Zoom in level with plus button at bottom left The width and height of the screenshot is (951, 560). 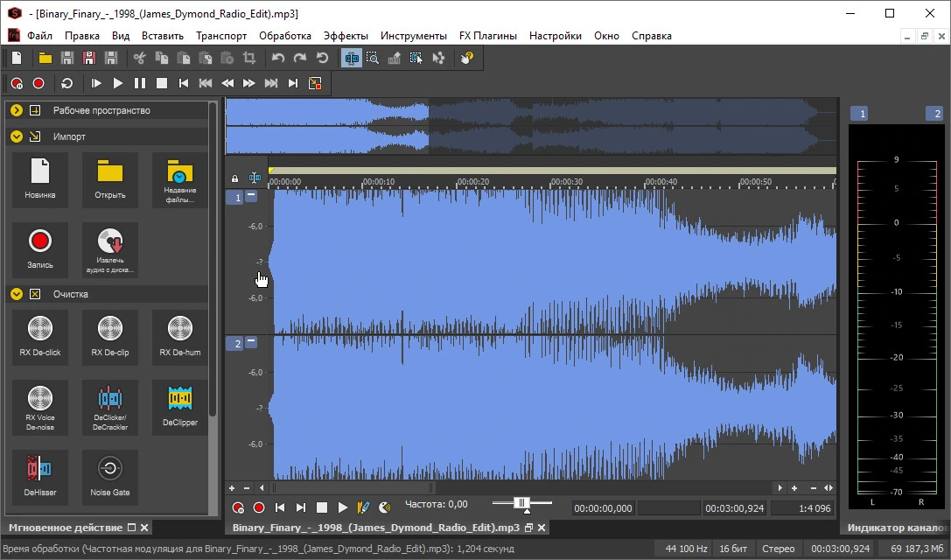click(x=232, y=487)
